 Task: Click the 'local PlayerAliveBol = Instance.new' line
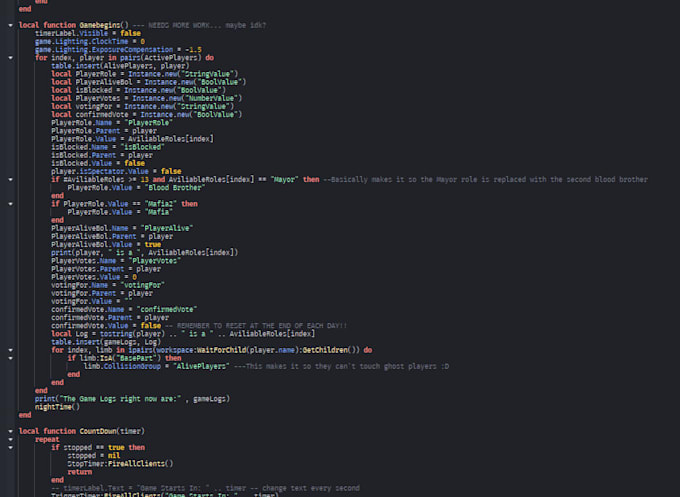click(148, 82)
